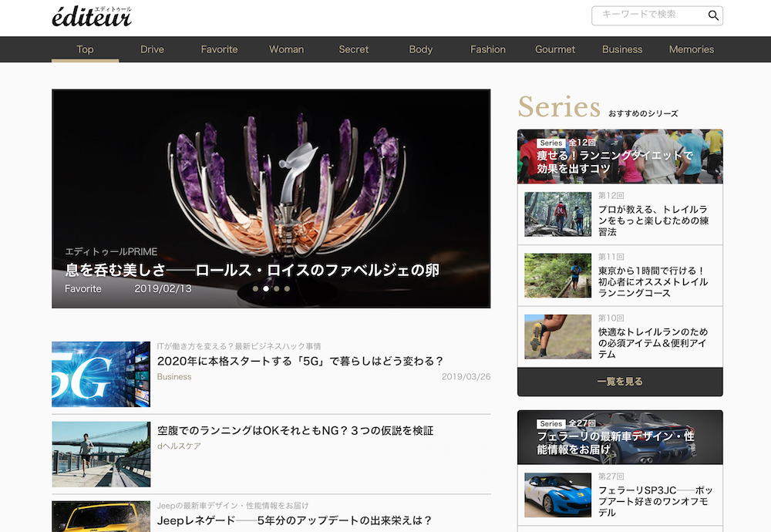Open the 5G article thumbnail
771x532 pixels.
pos(101,374)
